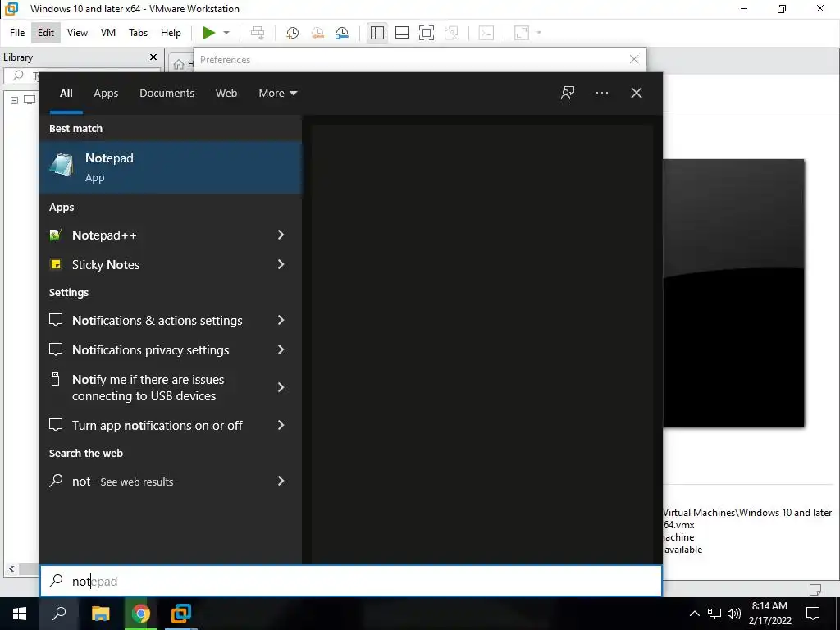Open the Tabs menu
Viewport: 840px width, 630px height.
click(x=138, y=33)
